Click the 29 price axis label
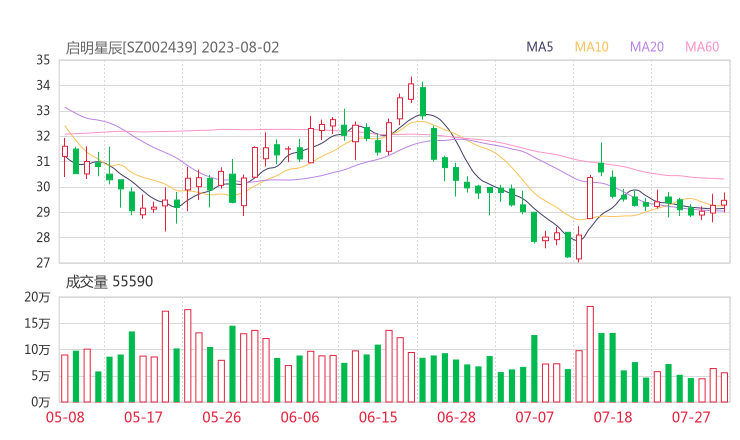This screenshot has width=740, height=440. [43, 212]
